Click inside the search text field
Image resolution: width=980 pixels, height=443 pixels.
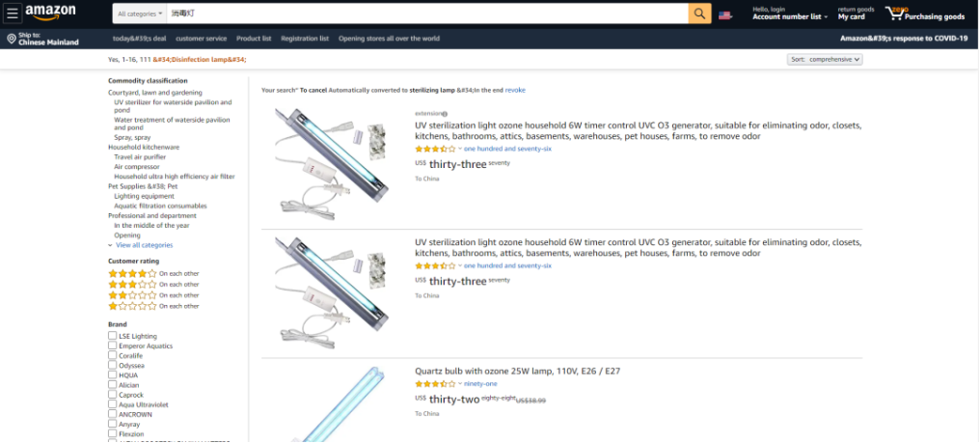click(424, 14)
